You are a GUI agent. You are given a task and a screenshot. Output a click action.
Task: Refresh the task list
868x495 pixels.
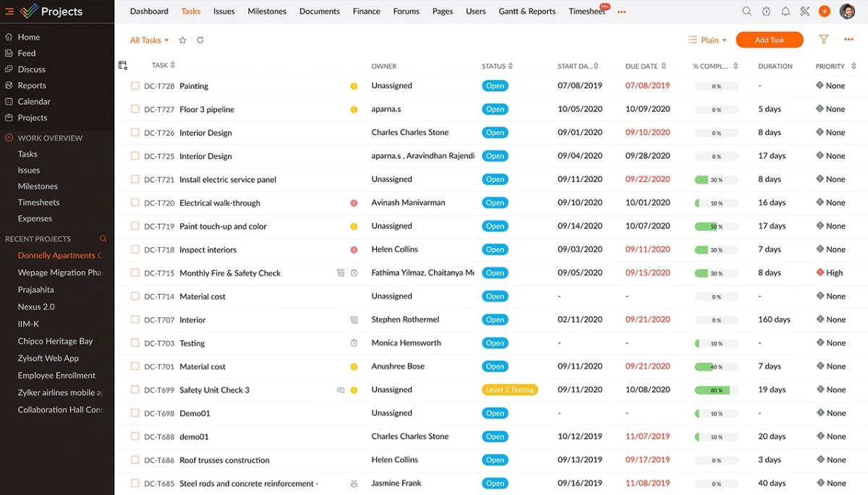tap(200, 40)
